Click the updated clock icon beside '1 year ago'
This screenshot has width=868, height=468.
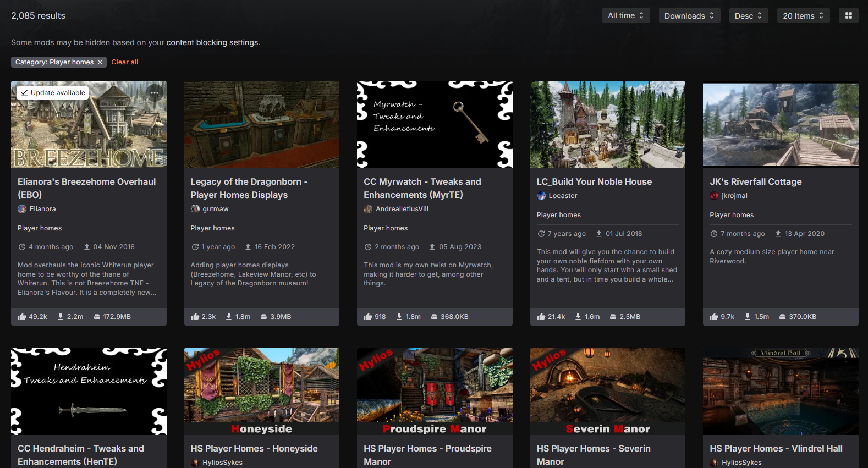195,247
